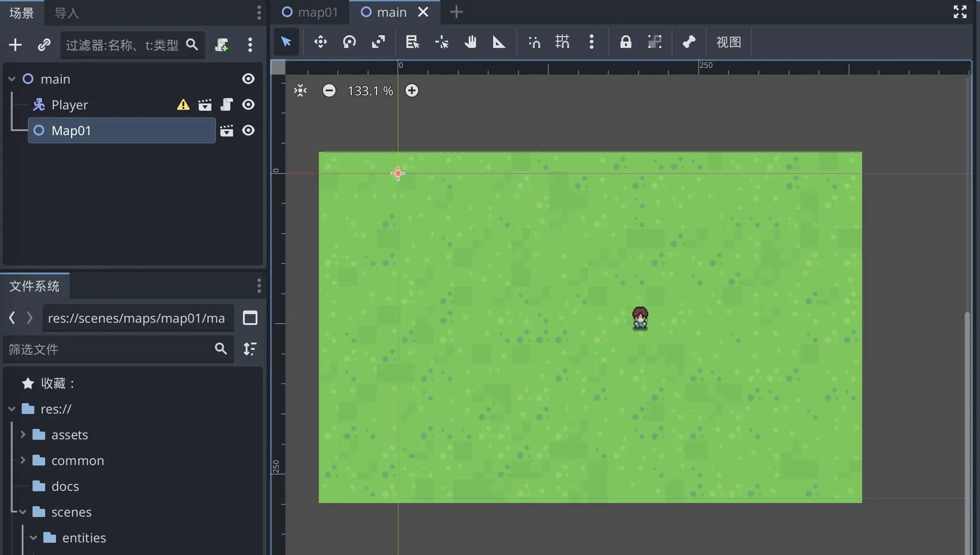This screenshot has width=980, height=555.
Task: Activate the Ruler measuring tool
Action: [x=499, y=42]
